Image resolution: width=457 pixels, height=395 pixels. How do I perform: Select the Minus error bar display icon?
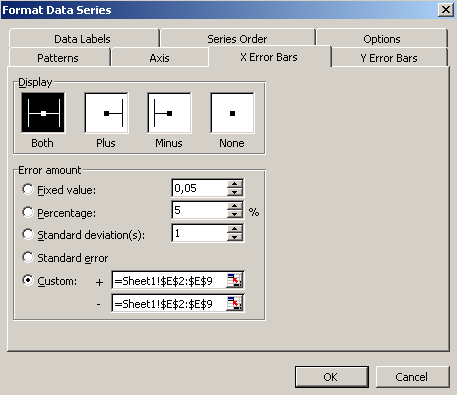[x=169, y=113]
